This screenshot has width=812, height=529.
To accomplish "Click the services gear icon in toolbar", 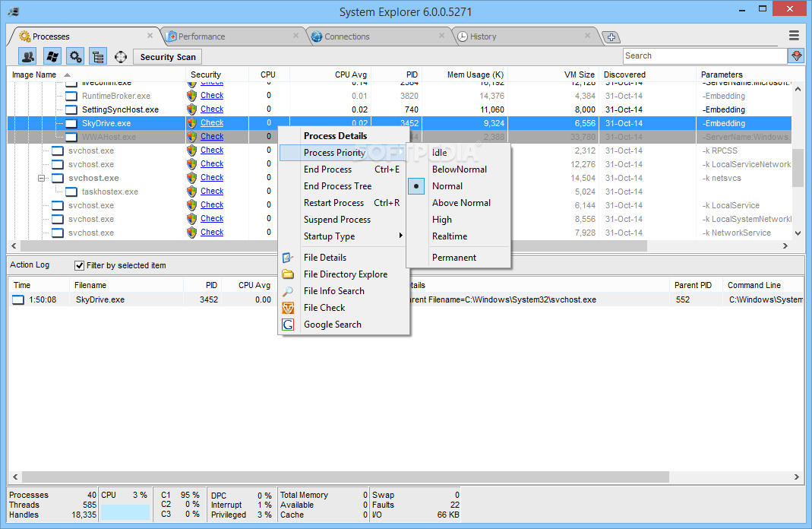I will [75, 56].
